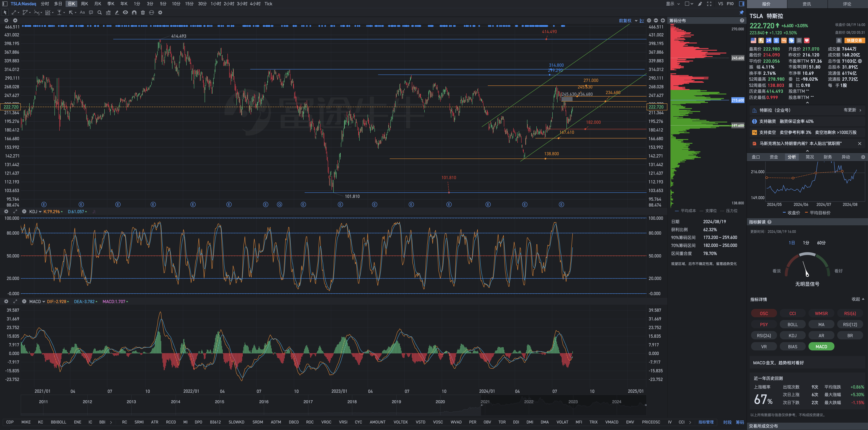Select the 财务 financials tab
This screenshot has height=430, width=868.
[828, 157]
